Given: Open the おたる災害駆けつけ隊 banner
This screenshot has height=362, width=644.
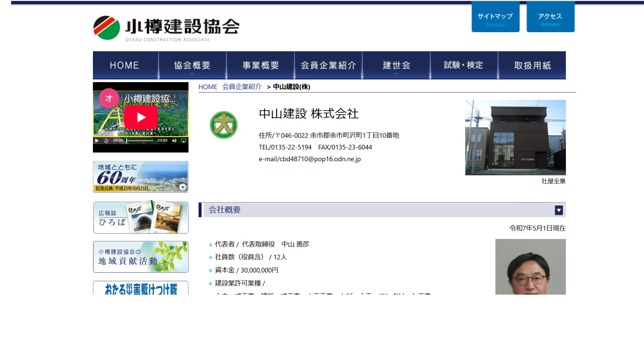Looking at the screenshot, I should pos(141,288).
